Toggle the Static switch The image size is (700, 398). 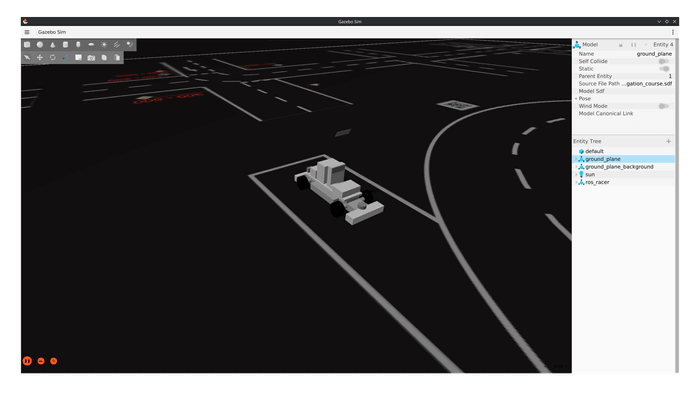(664, 69)
